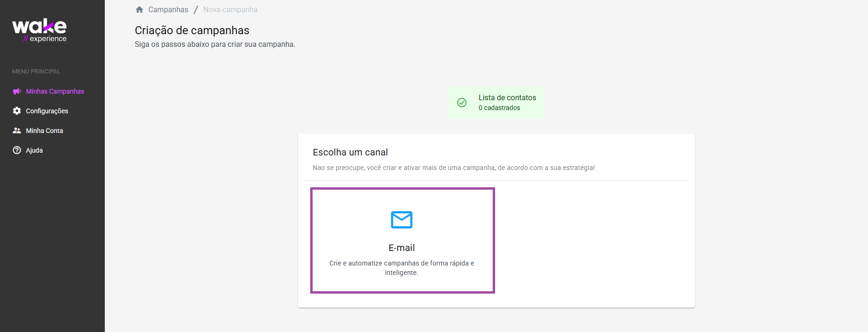Click the "0 cadastrados" text
This screenshot has height=332, width=868.
[499, 108]
